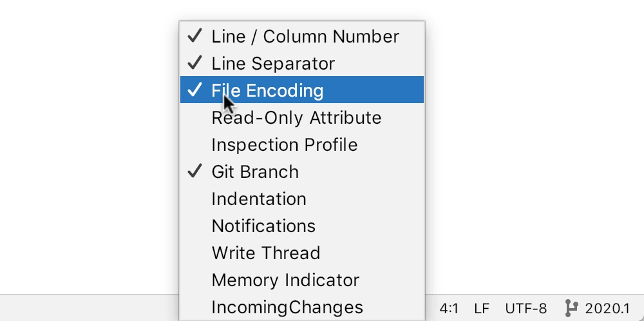The height and width of the screenshot is (321, 644).
Task: Click the checkmark next to Line Separator
Action: (x=194, y=63)
